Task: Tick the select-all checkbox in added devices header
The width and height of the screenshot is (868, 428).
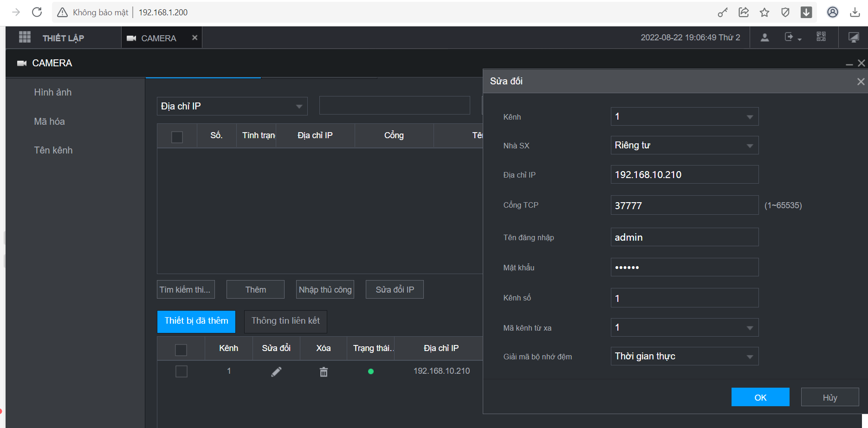Action: 181,350
